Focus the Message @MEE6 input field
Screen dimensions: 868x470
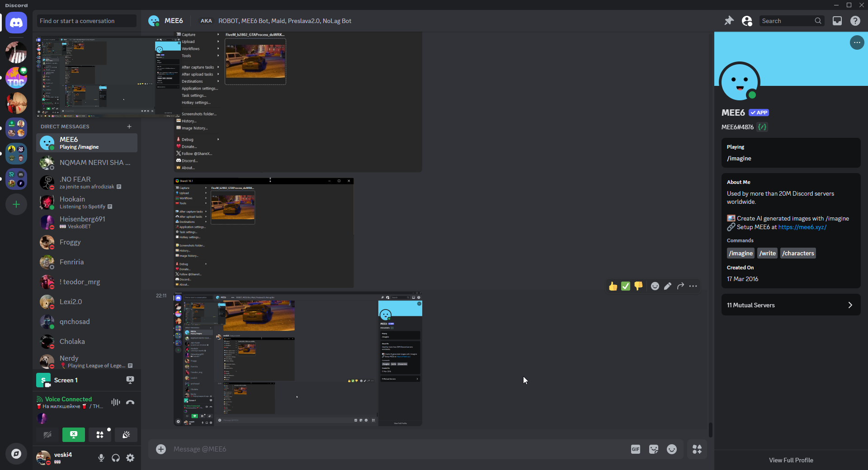click(x=398, y=449)
